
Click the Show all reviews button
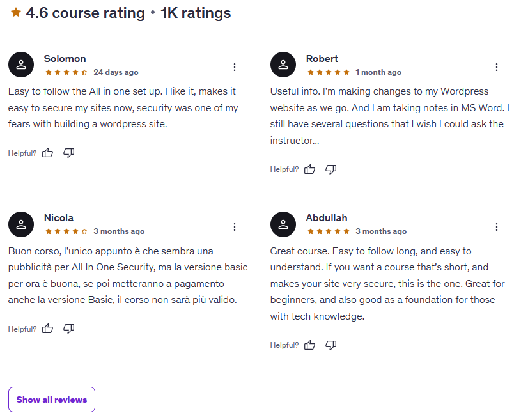tap(52, 400)
